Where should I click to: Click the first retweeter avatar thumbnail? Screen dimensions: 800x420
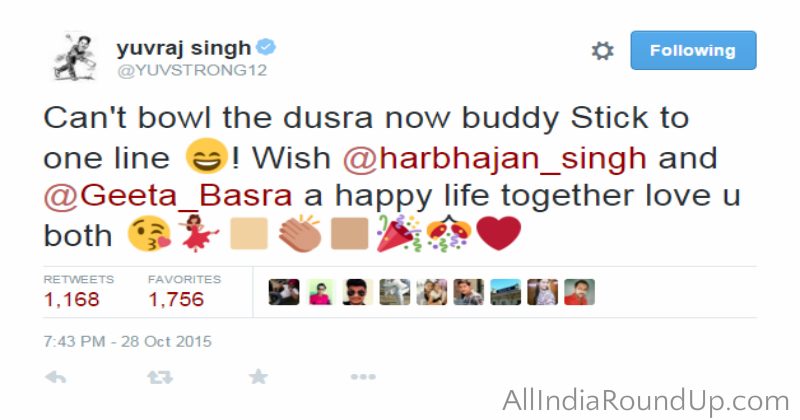point(284,292)
